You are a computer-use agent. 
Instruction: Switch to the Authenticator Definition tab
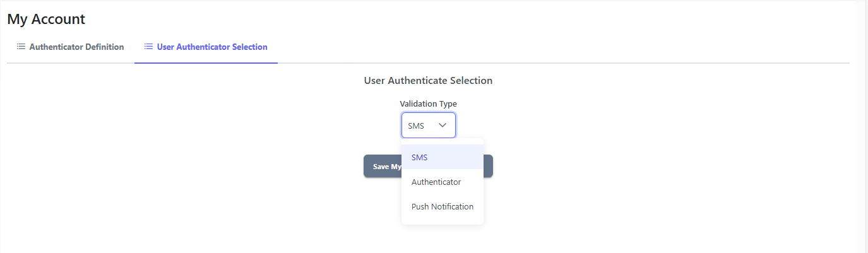coord(76,47)
